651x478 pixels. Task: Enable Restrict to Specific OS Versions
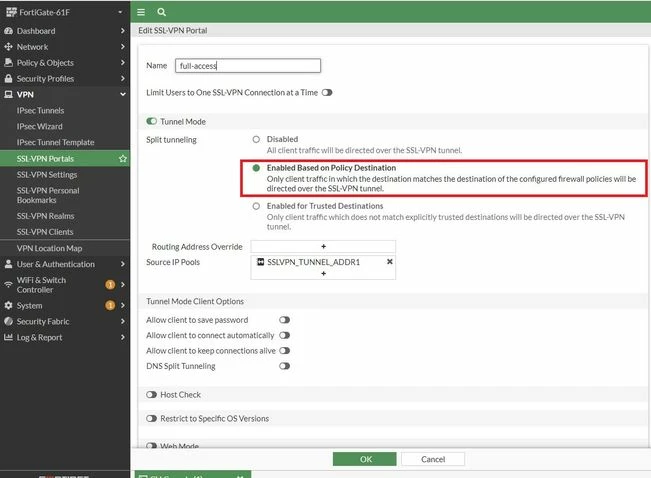pos(152,418)
